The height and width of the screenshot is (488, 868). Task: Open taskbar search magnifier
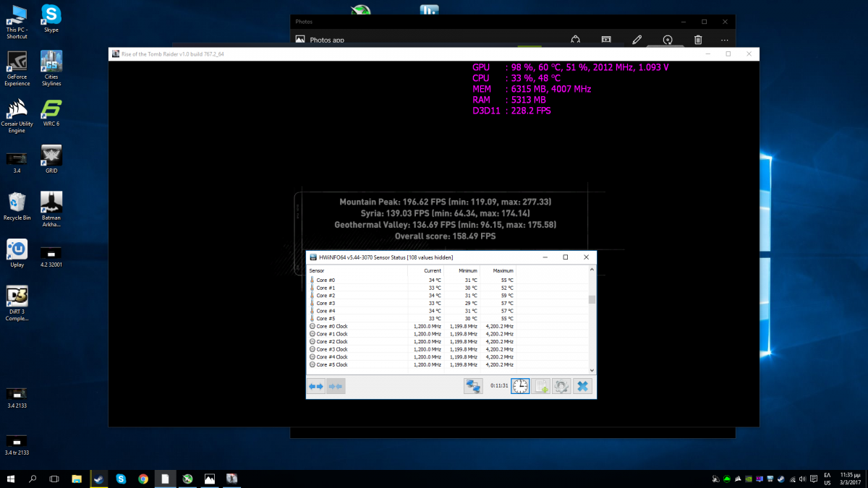(x=33, y=479)
